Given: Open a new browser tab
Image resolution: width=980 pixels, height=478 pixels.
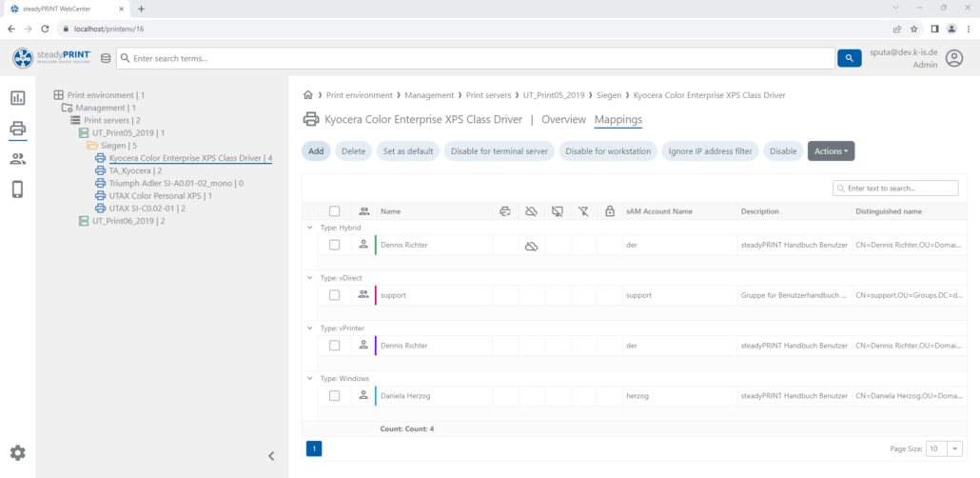Looking at the screenshot, I should 141,9.
